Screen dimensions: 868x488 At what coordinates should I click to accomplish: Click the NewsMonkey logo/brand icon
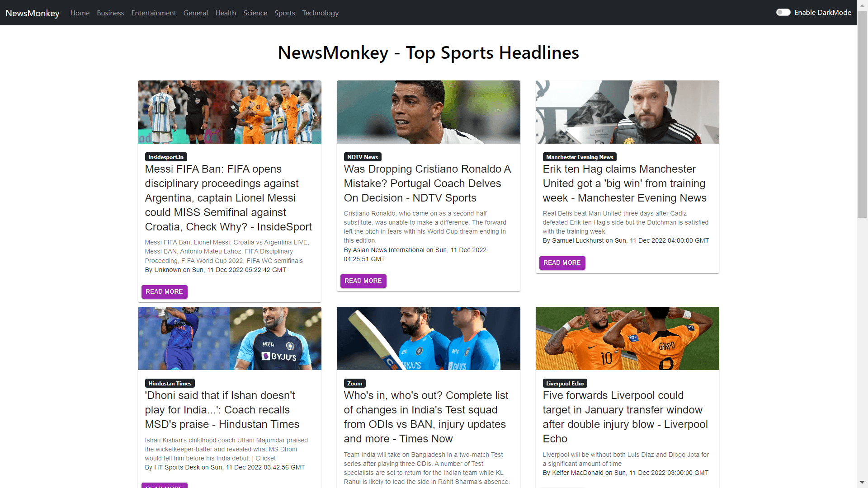pyautogui.click(x=33, y=12)
